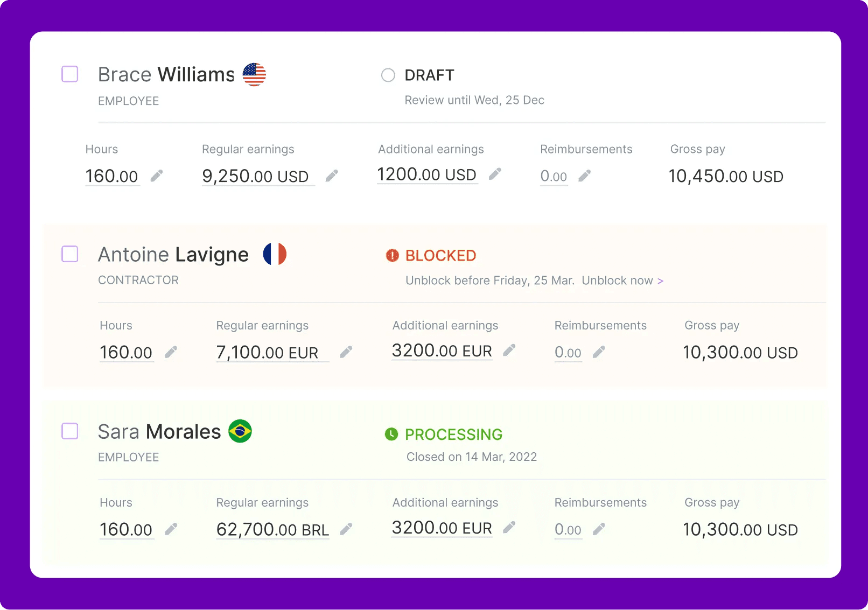Edit Antoine's additional earnings via pencil icon

click(x=509, y=350)
